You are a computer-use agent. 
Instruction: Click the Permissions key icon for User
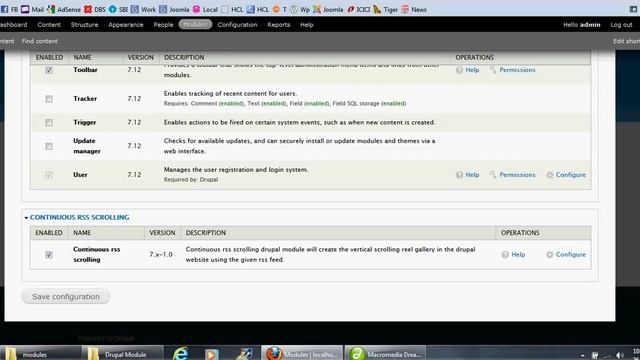(493, 175)
